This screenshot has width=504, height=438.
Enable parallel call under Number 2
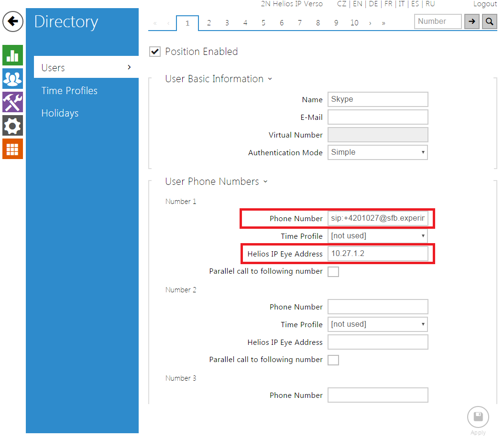333,360
